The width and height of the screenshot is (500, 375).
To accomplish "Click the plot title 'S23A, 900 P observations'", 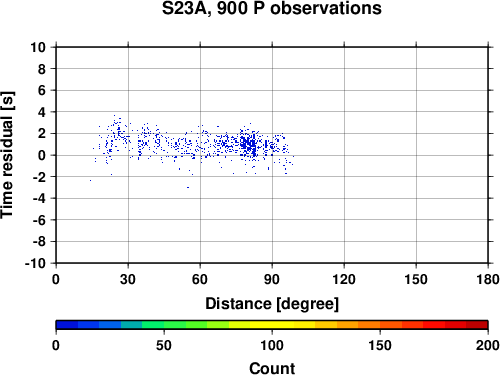I will click(x=271, y=8).
